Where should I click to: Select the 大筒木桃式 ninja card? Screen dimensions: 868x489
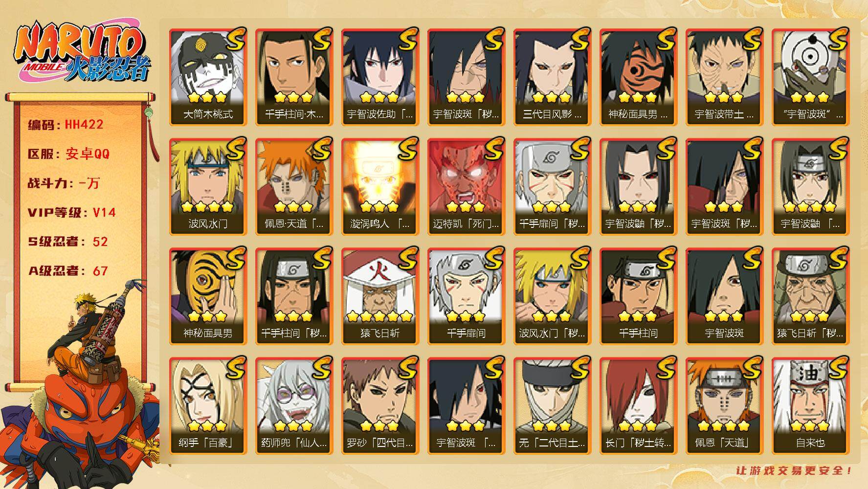(x=208, y=77)
